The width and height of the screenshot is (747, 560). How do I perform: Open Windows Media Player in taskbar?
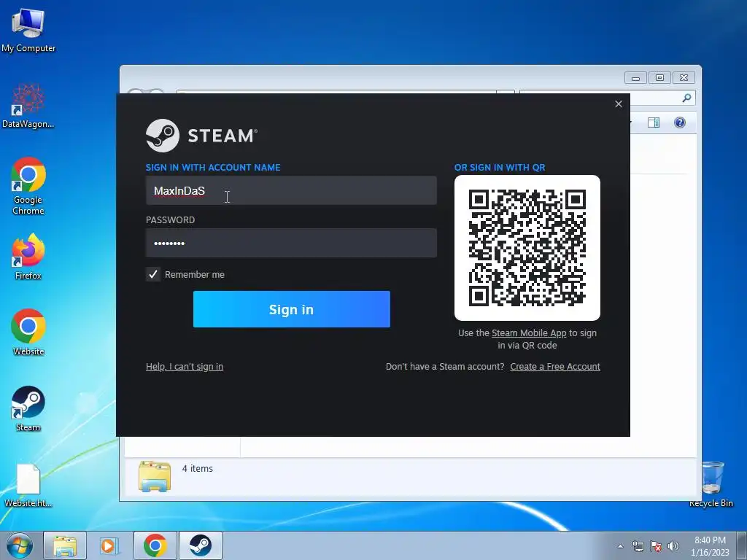(x=109, y=545)
